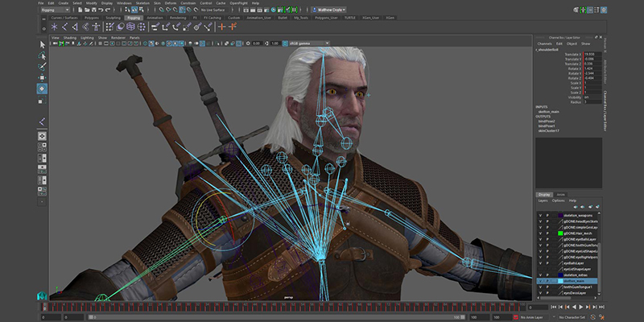Open the shelf options gear menu

44,28
